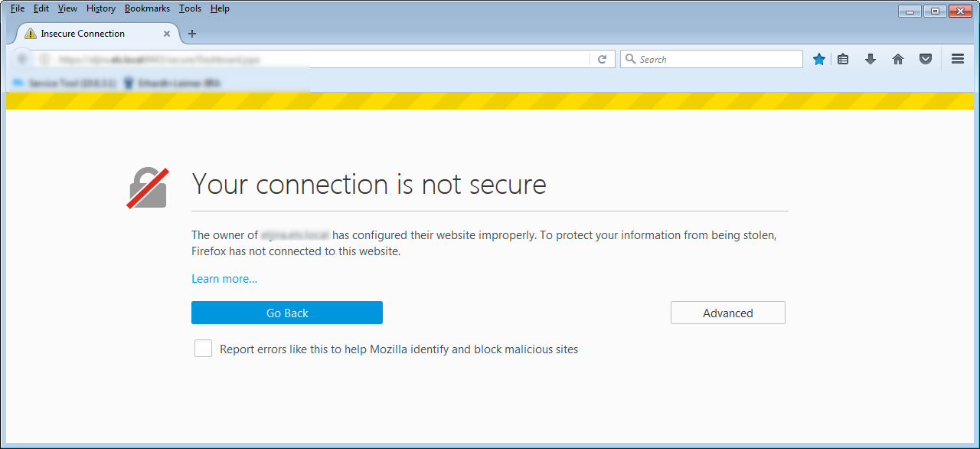Enable reporting errors to Mozilla
This screenshot has height=449, width=980.
[x=203, y=348]
